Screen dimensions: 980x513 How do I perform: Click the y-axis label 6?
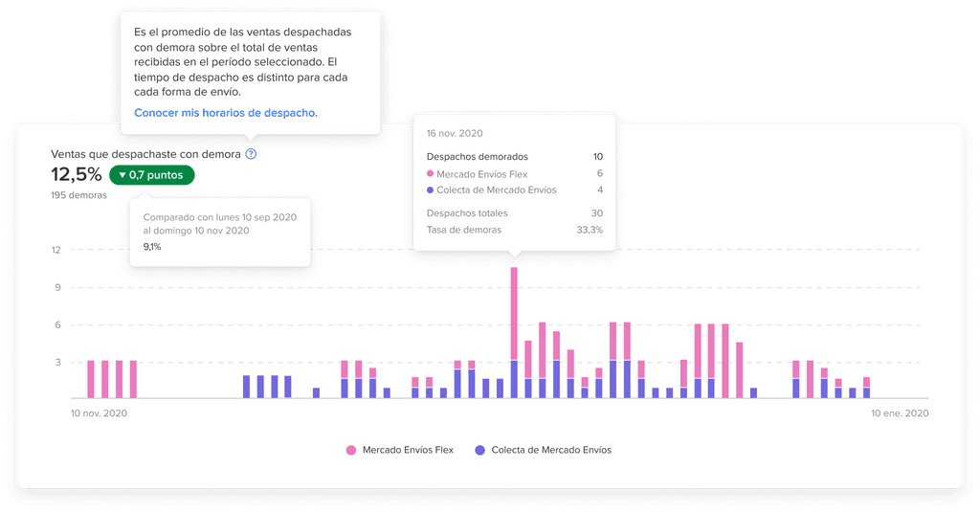pyautogui.click(x=58, y=324)
